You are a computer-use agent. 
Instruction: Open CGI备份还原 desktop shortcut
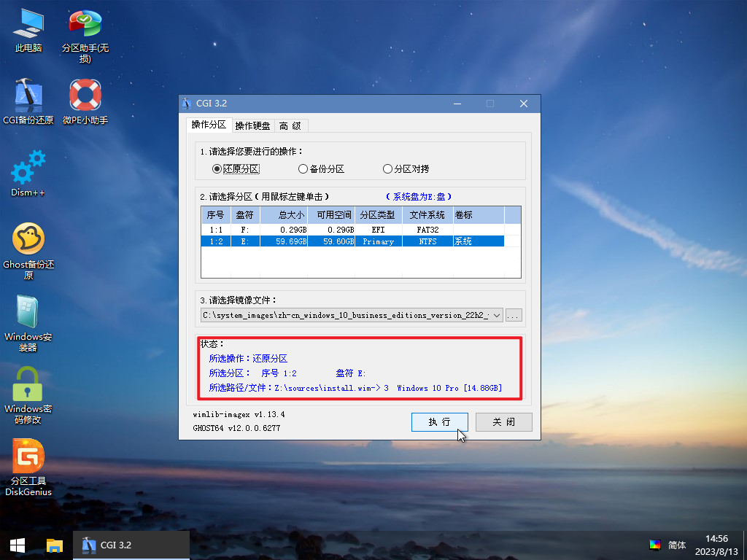tap(28, 95)
